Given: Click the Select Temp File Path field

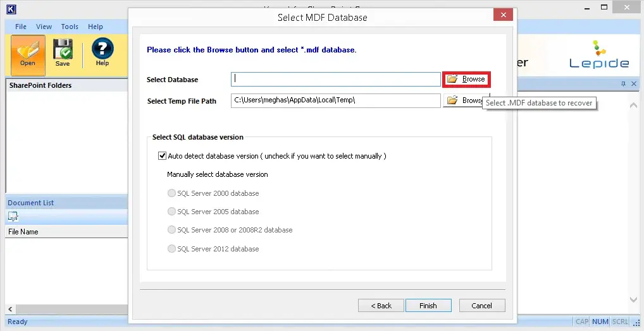Looking at the screenshot, I should tap(335, 100).
